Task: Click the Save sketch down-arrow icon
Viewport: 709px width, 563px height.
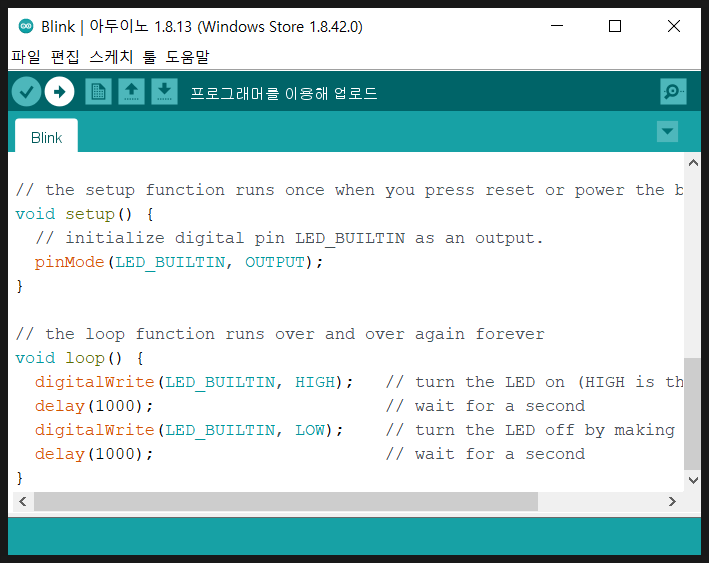Action: coord(164,92)
